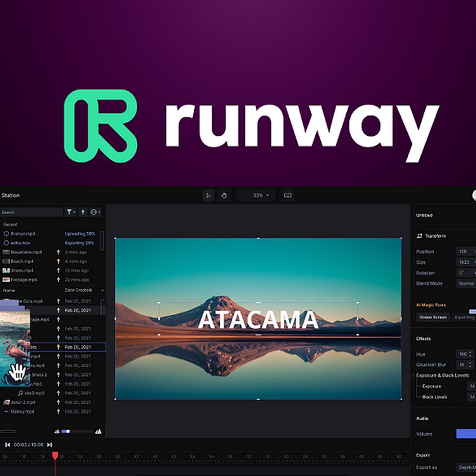Screen dimensions: 476x476
Task: Skip to start of timeline
Action: click(x=7, y=445)
